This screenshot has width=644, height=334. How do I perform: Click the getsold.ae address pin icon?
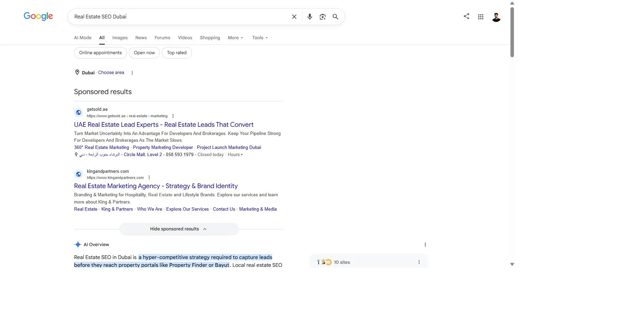coord(76,154)
